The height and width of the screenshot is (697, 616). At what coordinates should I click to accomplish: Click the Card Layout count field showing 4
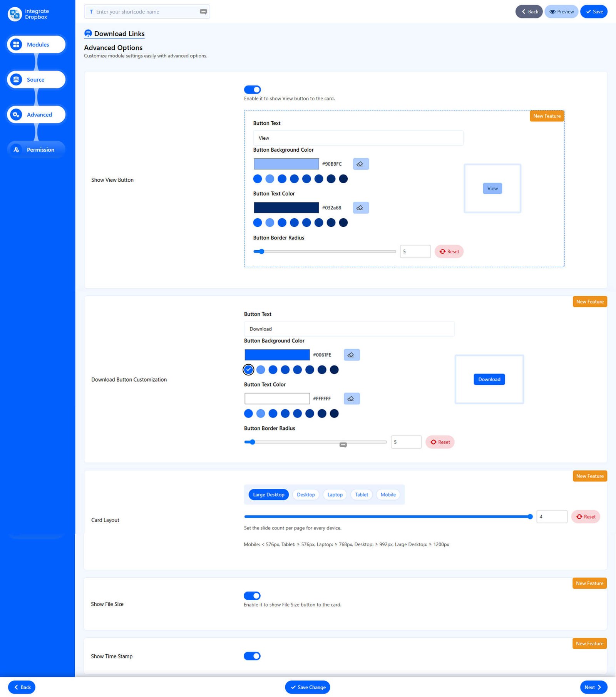[552, 517]
